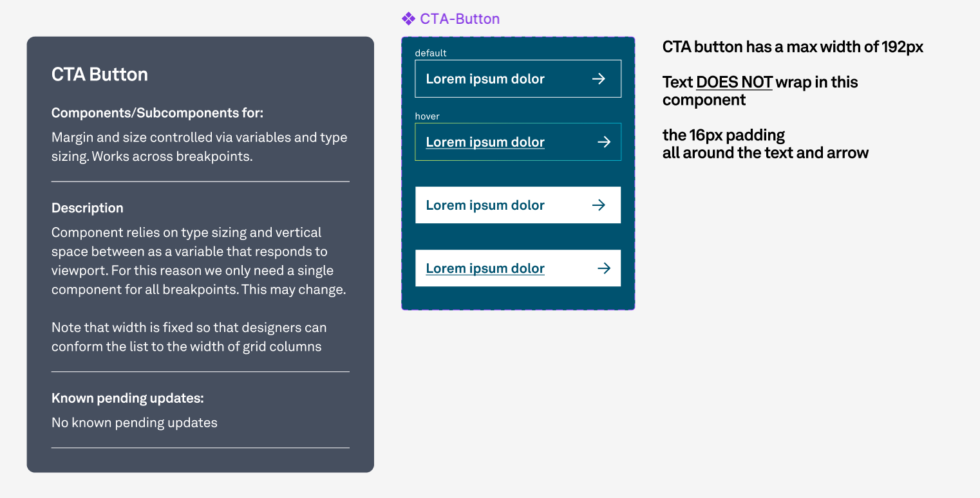The image size is (980, 498).
Task: Click the underlined Lorem ipsum dolor on dark hover button
Action: click(485, 142)
